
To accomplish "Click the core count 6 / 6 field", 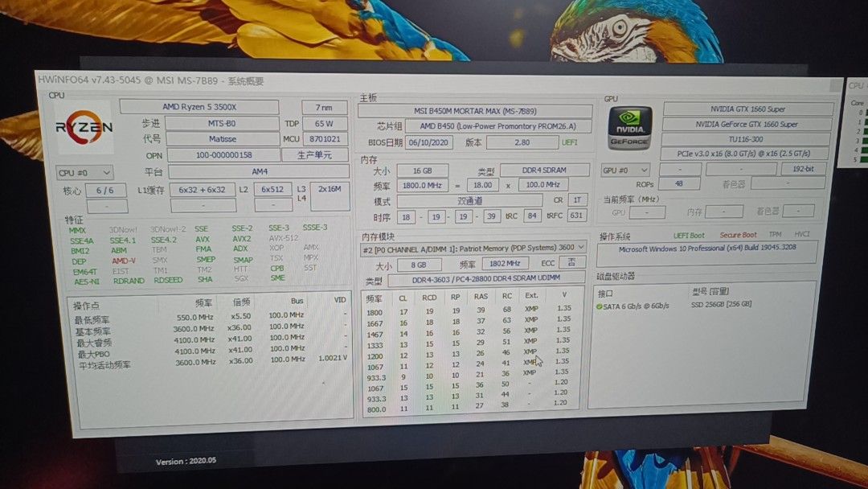I will pyautogui.click(x=105, y=191).
